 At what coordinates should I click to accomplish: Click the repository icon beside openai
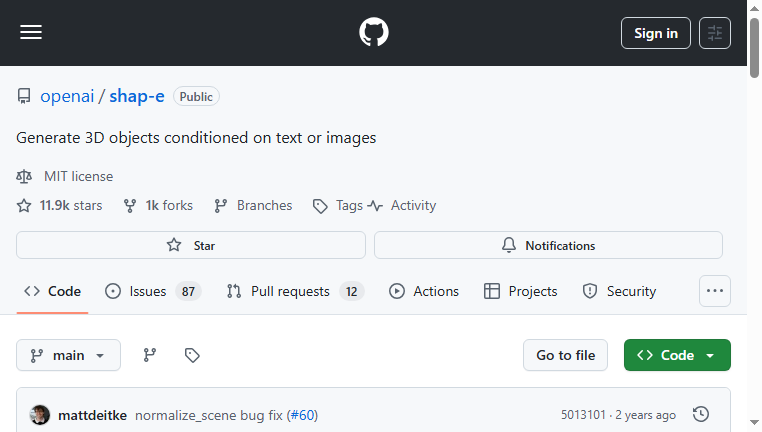click(24, 96)
